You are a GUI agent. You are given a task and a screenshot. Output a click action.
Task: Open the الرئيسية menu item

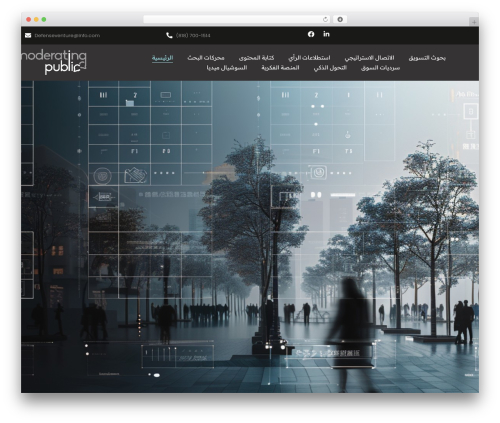point(162,58)
